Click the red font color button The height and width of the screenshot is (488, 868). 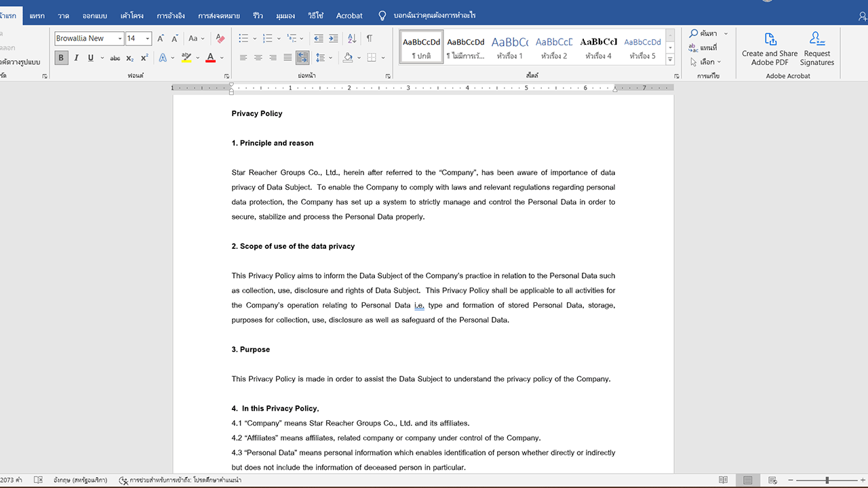211,58
